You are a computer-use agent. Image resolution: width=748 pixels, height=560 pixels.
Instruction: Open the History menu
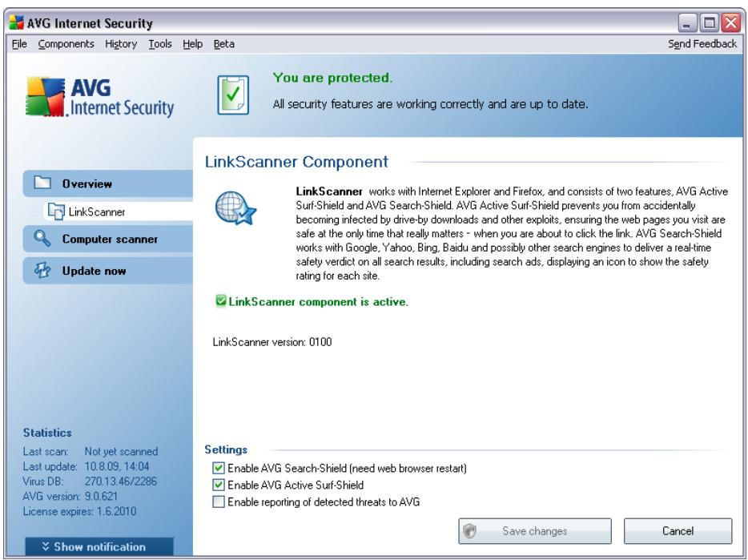coord(121,44)
